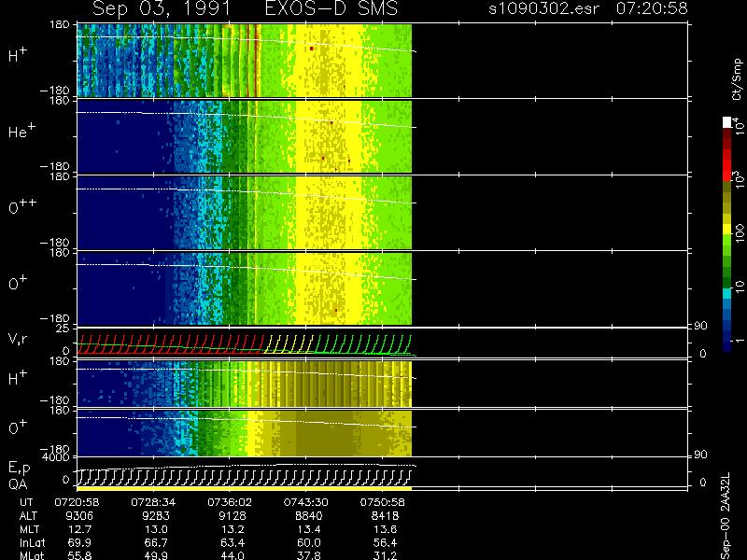Click the ALT value "8418"

385,516
